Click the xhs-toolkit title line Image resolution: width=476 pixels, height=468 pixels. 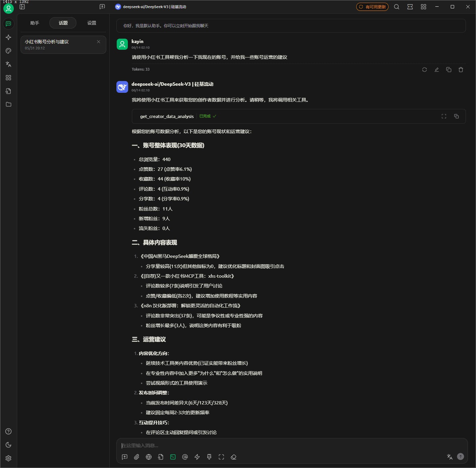[187, 276]
